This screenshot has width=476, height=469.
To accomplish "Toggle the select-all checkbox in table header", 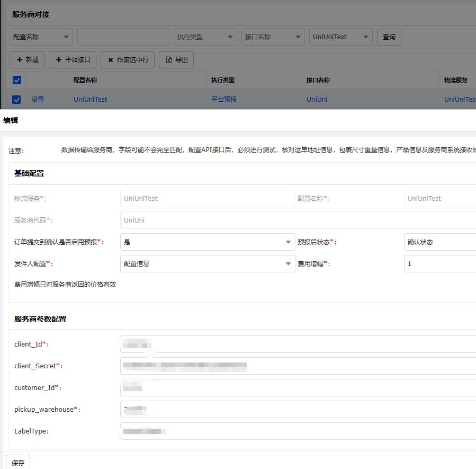I will (x=17, y=80).
